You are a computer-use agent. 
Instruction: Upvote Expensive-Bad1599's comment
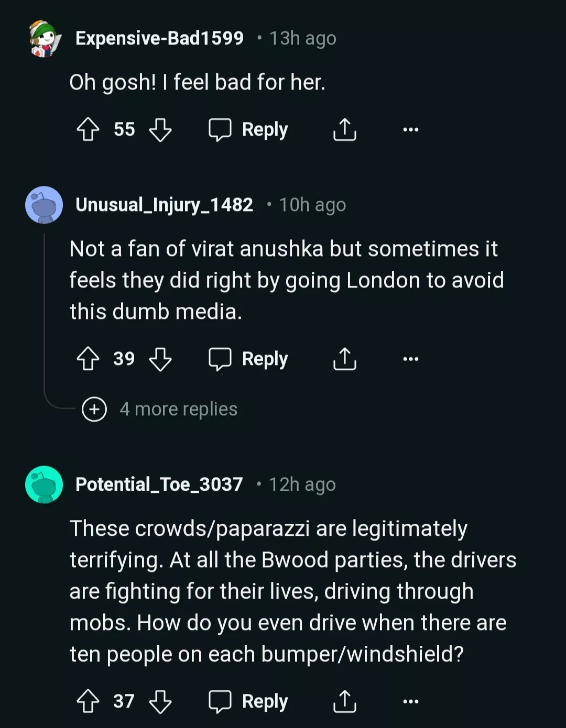point(88,129)
